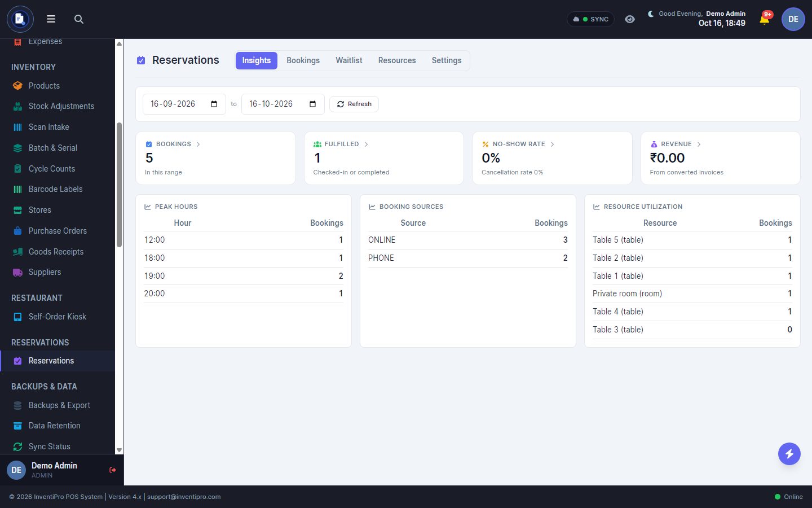Expand the Fulfilled card chevron
812x508 pixels.
coord(366,144)
